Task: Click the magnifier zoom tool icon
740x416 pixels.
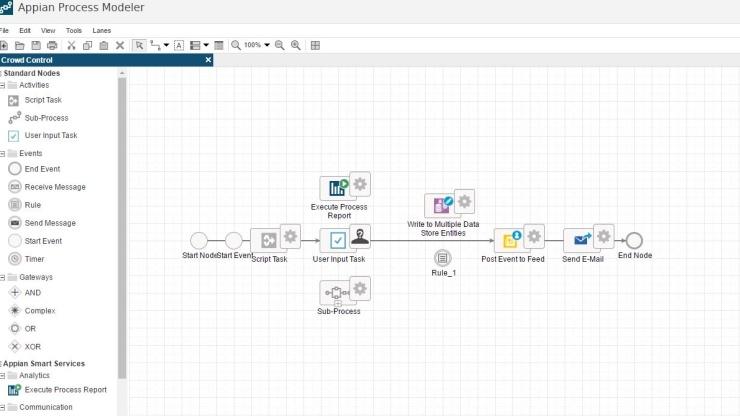Action: click(235, 45)
